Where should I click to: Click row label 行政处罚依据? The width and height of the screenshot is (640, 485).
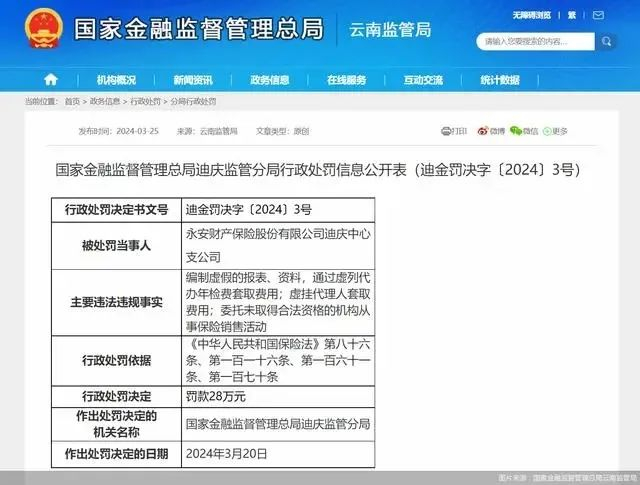[116, 360]
